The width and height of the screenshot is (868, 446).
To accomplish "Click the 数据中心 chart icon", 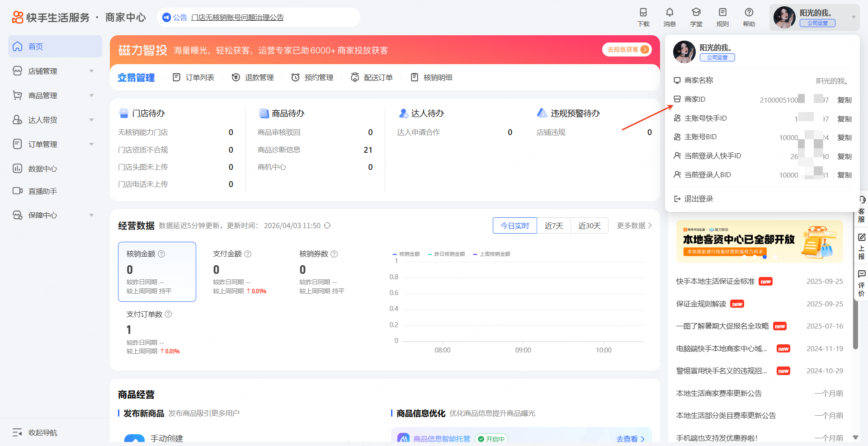I will (x=17, y=169).
